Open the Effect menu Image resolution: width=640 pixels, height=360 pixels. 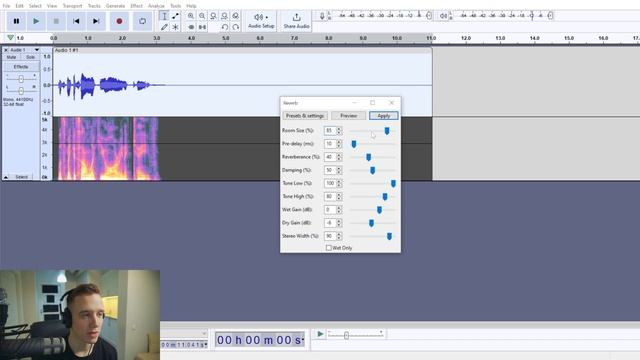[136, 6]
